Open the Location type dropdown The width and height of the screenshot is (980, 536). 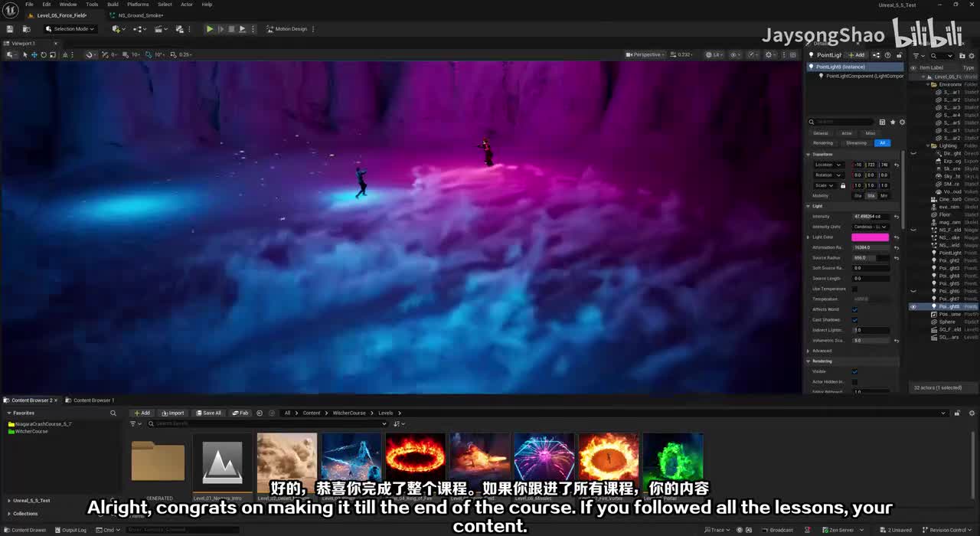(x=828, y=165)
